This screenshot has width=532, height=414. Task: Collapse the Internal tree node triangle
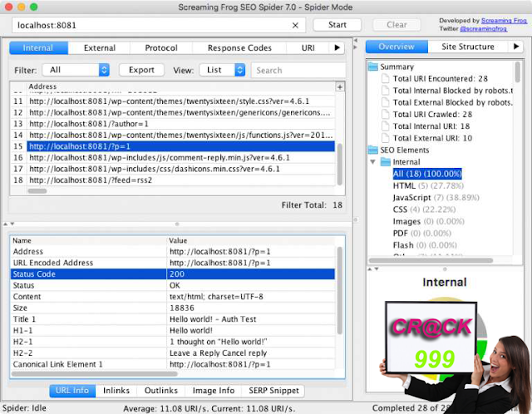pyautogui.click(x=373, y=162)
